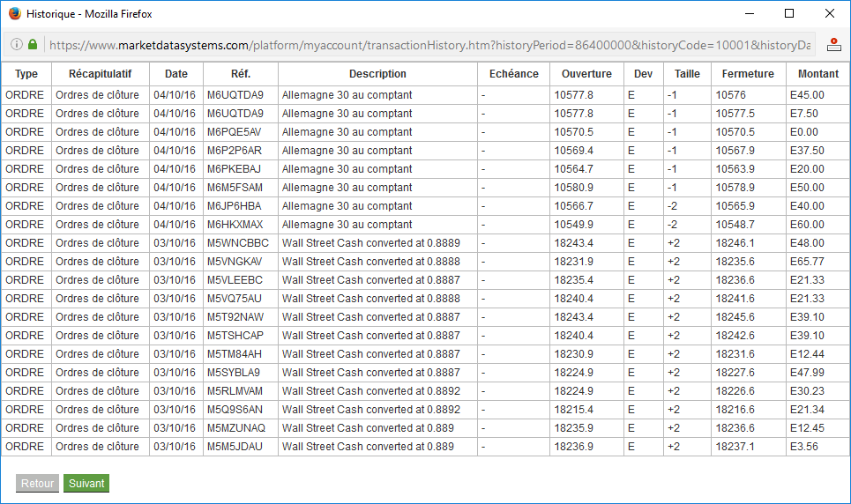The image size is (851, 504).
Task: Select reference M6JP6HBA
Action: point(234,205)
